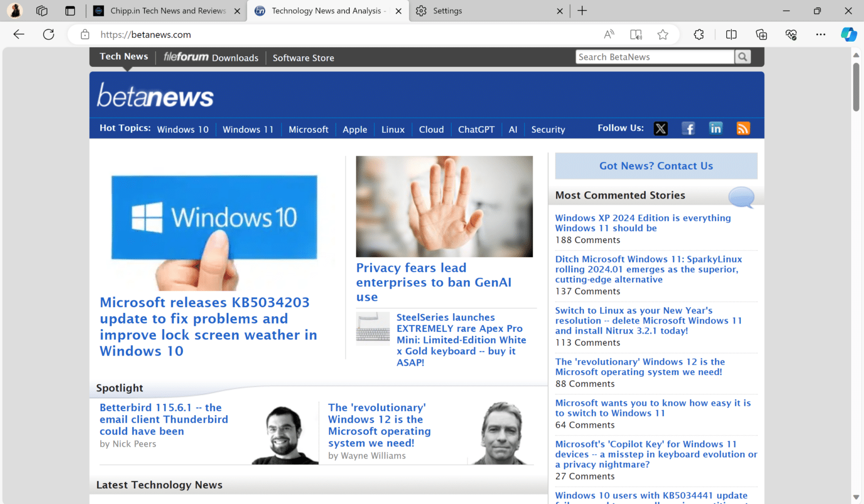Visit BetaNews on LinkedIn
The image size is (864, 504).
(715, 128)
